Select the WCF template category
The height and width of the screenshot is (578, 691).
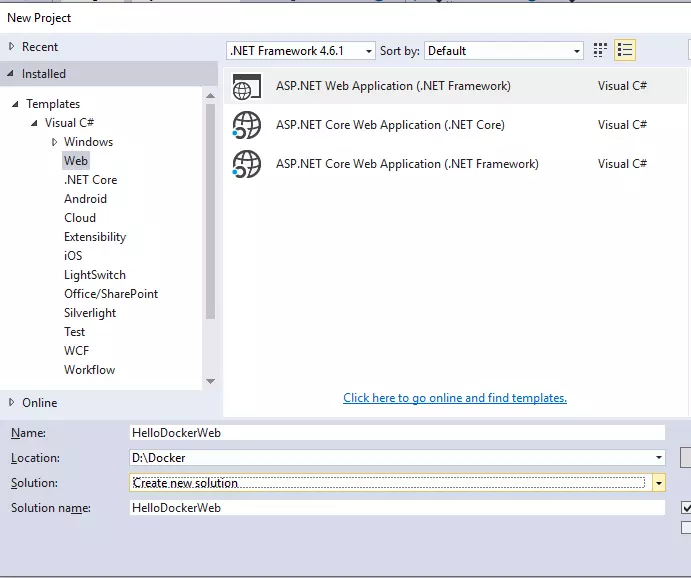[76, 351]
